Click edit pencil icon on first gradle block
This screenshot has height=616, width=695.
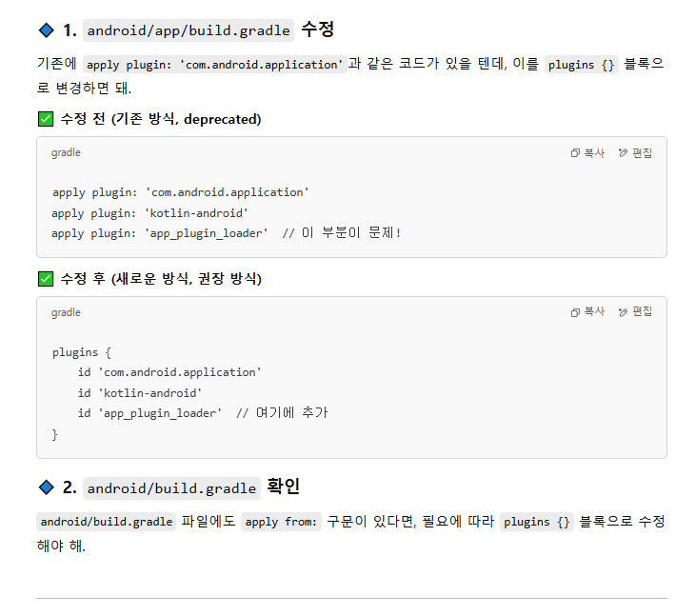click(x=623, y=153)
